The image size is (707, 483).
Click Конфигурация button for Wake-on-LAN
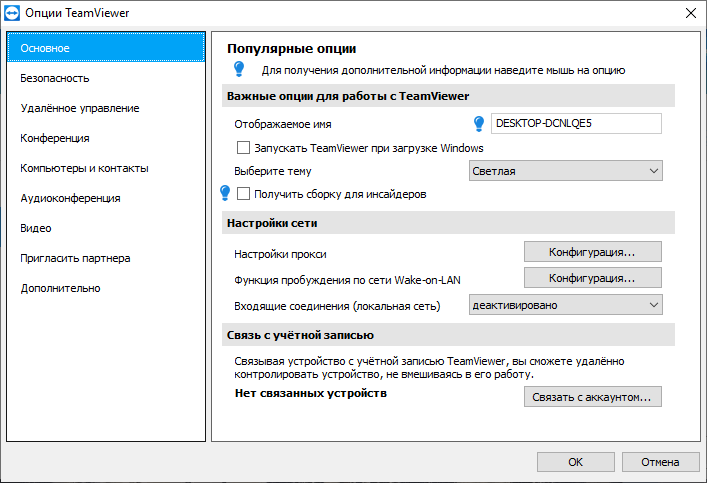(x=592, y=277)
